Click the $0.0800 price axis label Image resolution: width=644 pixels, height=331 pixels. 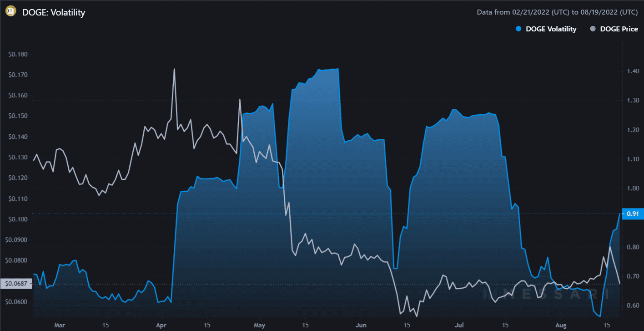16,260
